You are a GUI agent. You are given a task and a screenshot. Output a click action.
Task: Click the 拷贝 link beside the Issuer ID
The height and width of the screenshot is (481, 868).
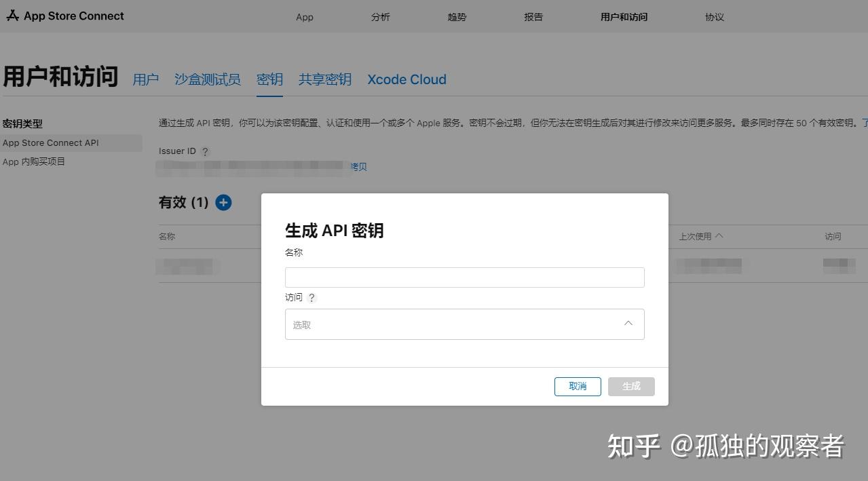(359, 166)
